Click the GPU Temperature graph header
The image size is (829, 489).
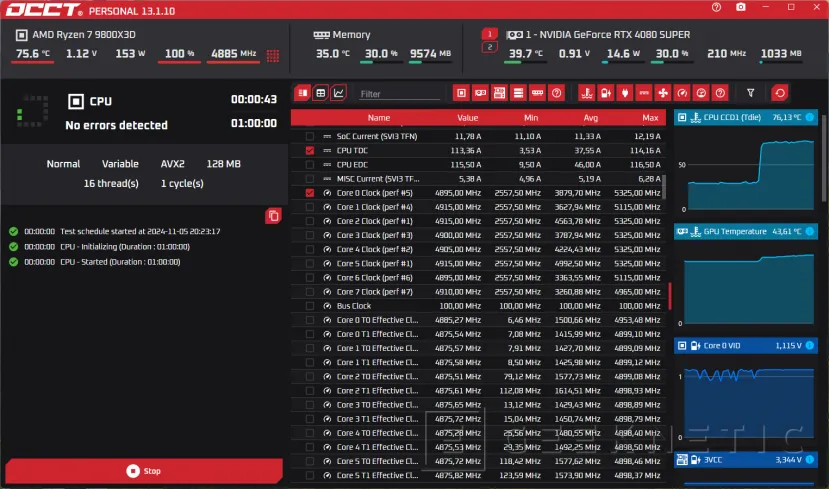point(745,232)
